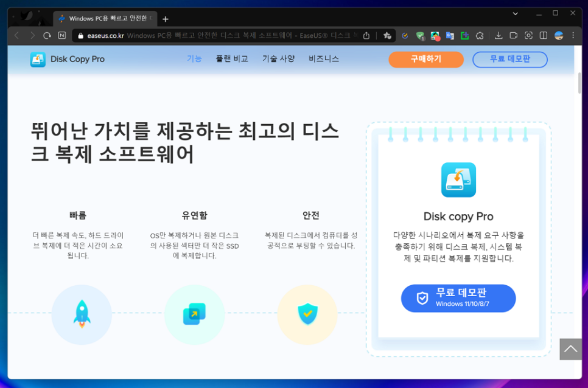Click the share icon in the address bar
Screen dimensions: 588x388
[x=366, y=36]
